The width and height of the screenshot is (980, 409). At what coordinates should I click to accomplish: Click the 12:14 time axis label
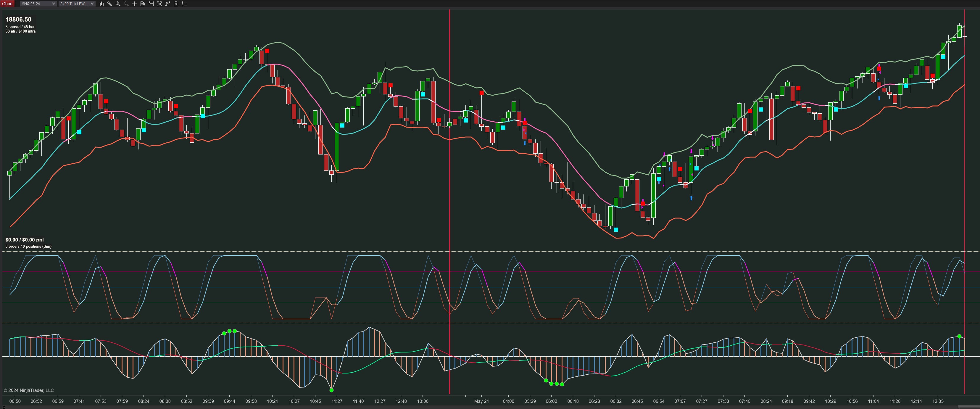pyautogui.click(x=916, y=401)
